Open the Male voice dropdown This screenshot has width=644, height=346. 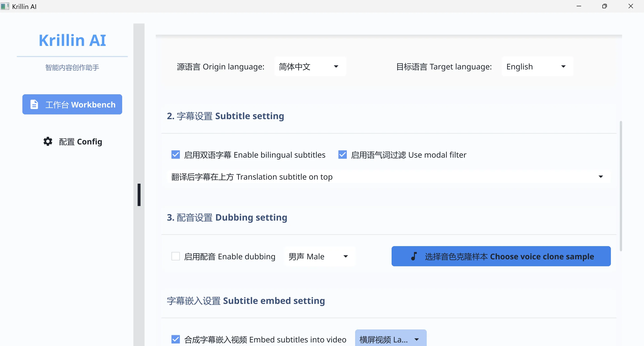tap(319, 256)
